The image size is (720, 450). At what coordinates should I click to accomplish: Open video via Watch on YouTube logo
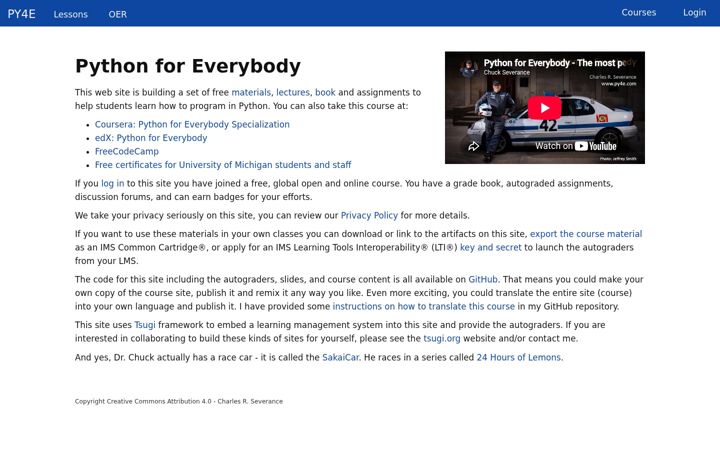point(576,146)
